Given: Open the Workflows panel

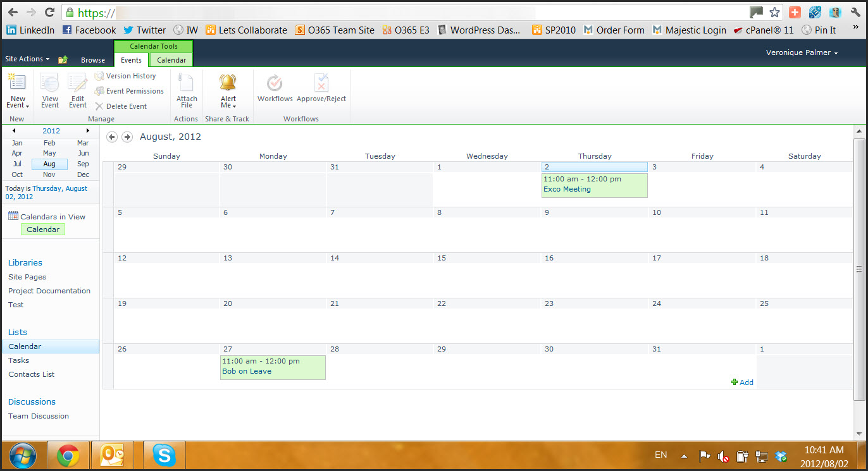Looking at the screenshot, I should [275, 89].
